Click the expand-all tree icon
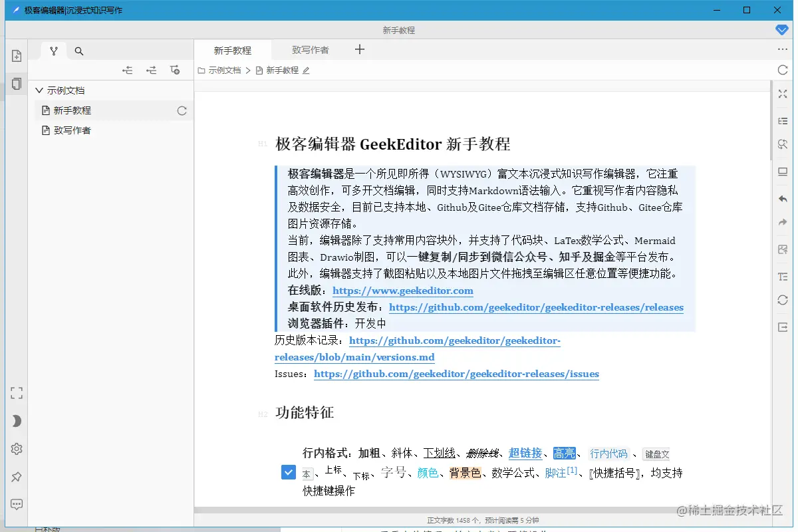Screen dimensions: 798x532 [152, 70]
